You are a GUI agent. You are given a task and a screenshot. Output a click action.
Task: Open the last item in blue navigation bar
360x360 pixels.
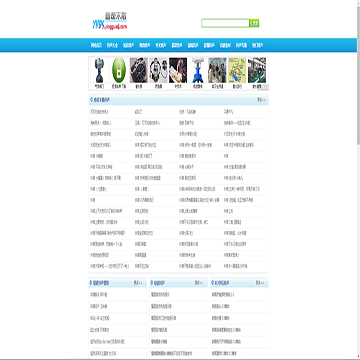[x=257, y=45]
